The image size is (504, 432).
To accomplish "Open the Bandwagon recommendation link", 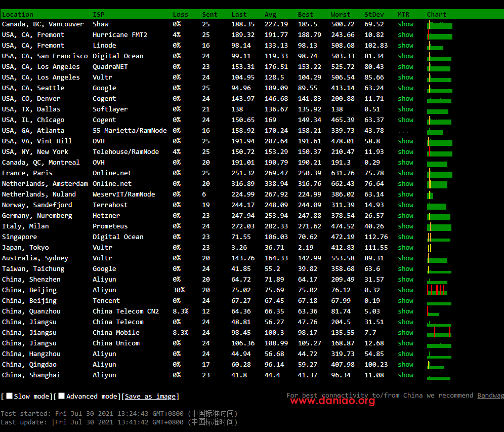I will click(490, 396).
